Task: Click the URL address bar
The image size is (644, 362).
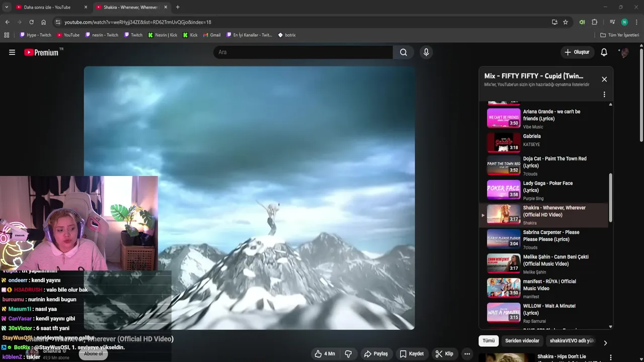Action: 302,22
